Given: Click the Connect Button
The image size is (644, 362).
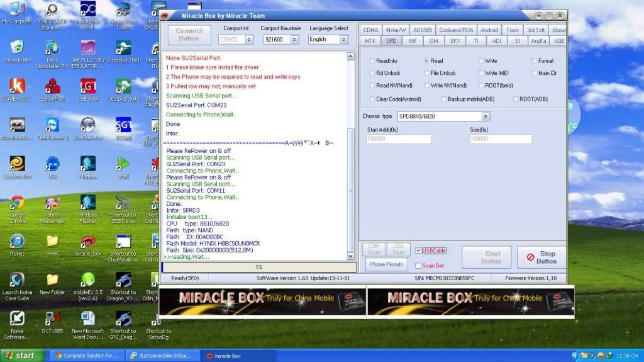Looking at the screenshot, I should click(x=189, y=35).
